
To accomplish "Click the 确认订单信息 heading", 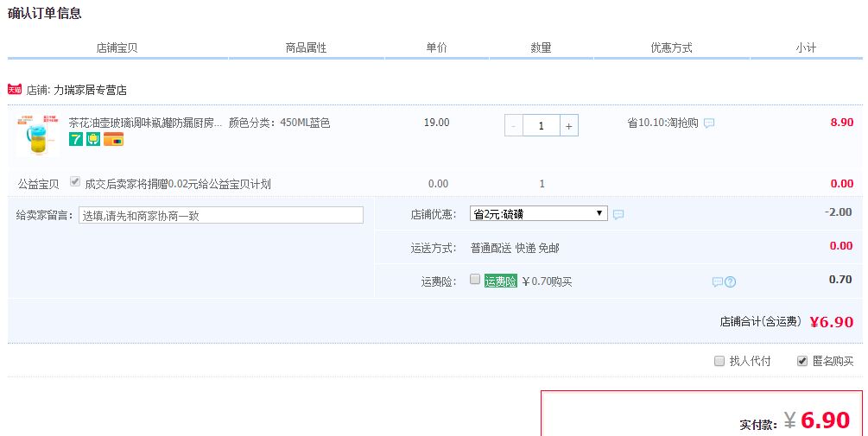I will [44, 13].
